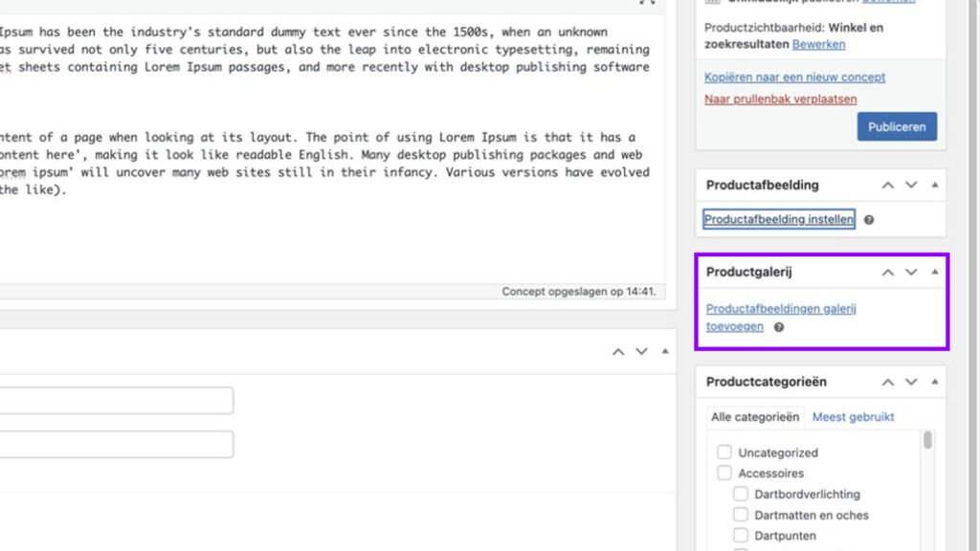Move the Productafbeelding panel down
Image resolution: width=980 pixels, height=551 pixels.
[x=911, y=185]
